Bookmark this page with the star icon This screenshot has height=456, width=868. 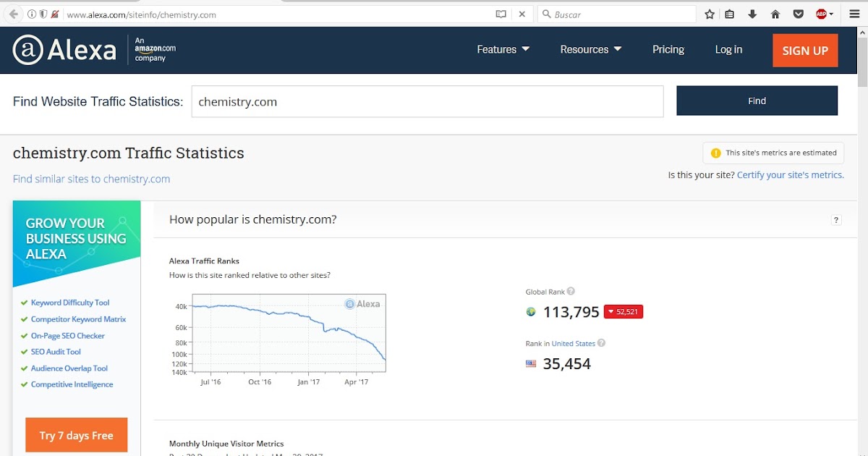[x=710, y=14]
